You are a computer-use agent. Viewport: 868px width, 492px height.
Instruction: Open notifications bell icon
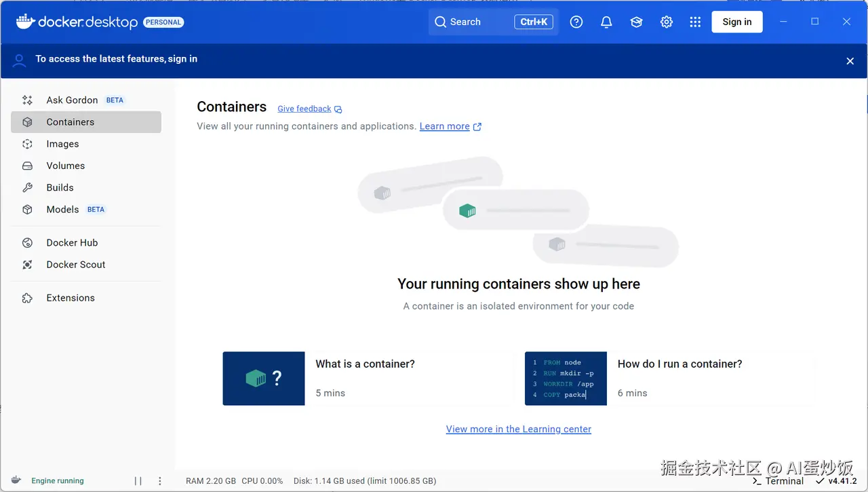pyautogui.click(x=606, y=22)
